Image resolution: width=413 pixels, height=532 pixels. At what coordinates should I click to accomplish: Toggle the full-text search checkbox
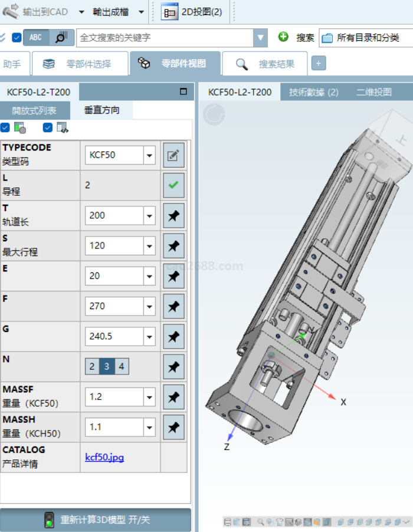point(17,37)
